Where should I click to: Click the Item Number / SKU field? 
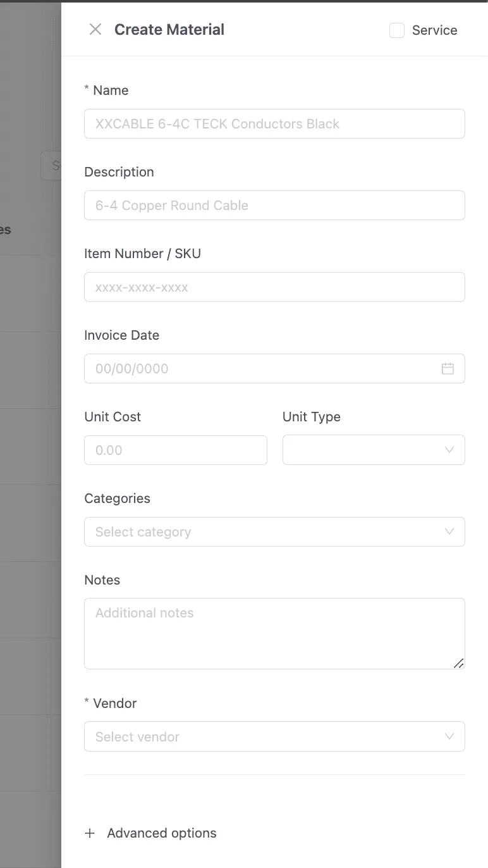point(274,287)
